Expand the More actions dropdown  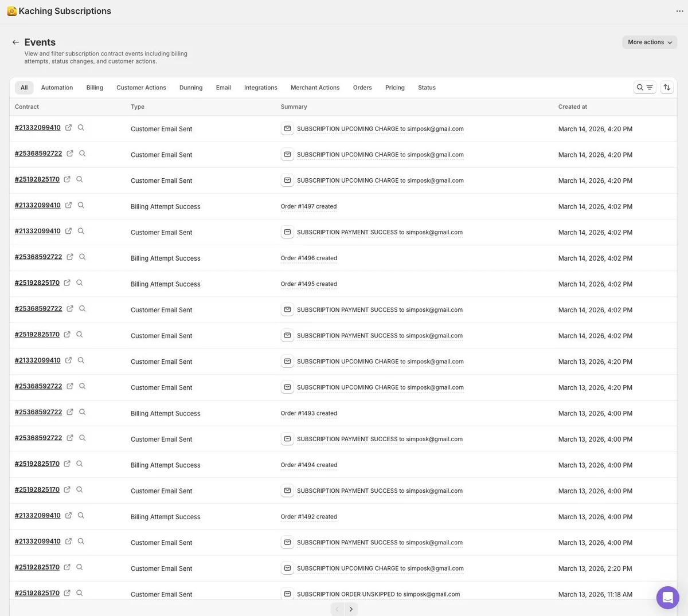(x=650, y=42)
